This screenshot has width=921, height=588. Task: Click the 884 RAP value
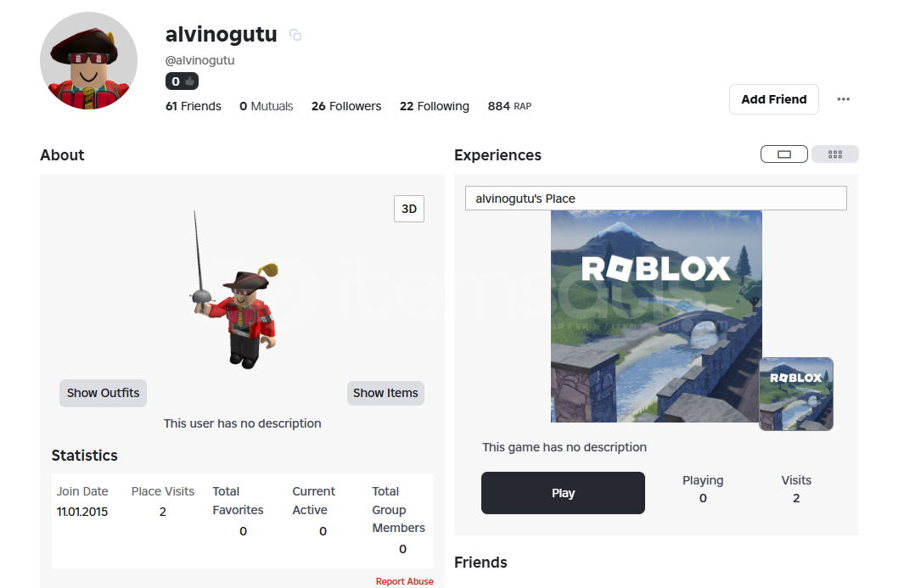(509, 106)
